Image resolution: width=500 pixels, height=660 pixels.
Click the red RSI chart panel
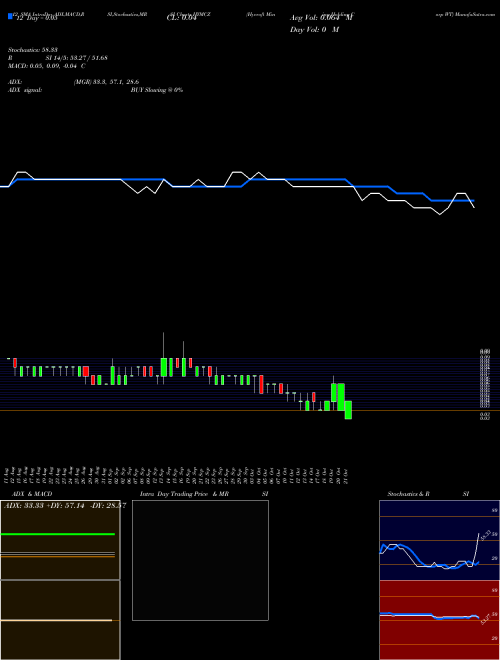tap(439, 620)
